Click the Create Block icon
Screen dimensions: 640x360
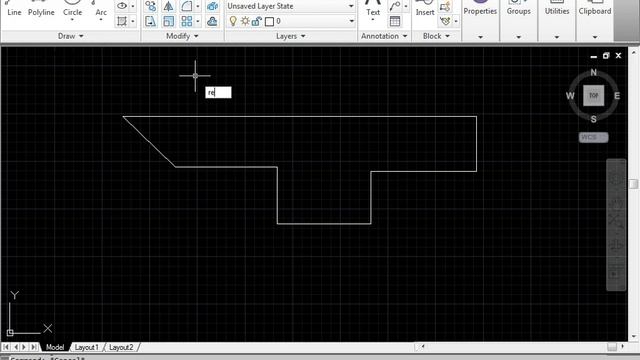[445, 6]
